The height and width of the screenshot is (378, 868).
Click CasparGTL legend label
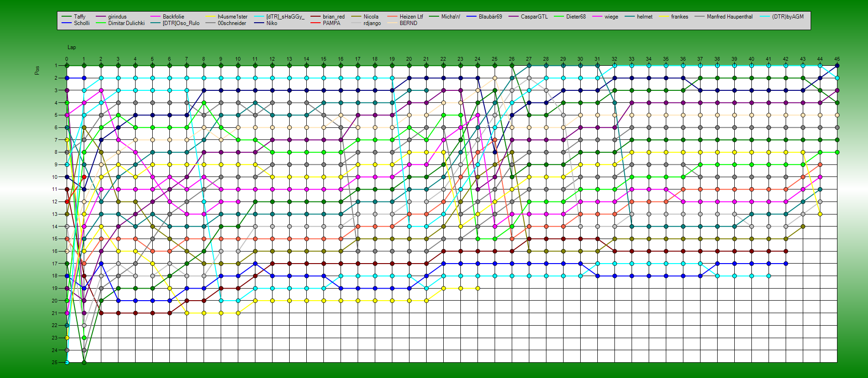(534, 17)
